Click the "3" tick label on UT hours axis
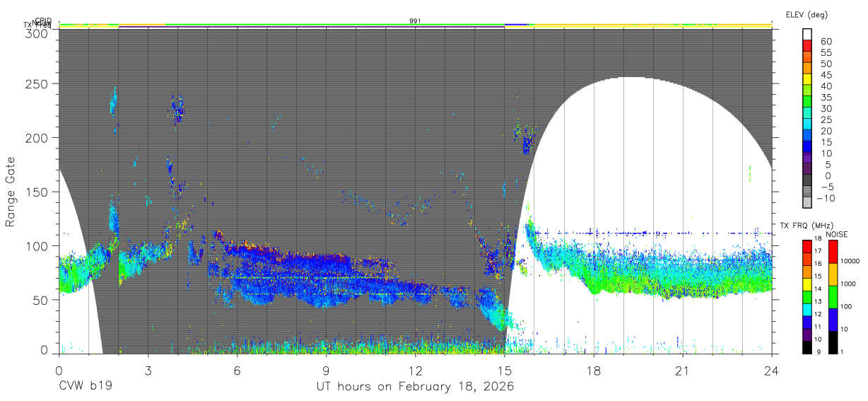This screenshot has height=401, width=868. point(148,371)
